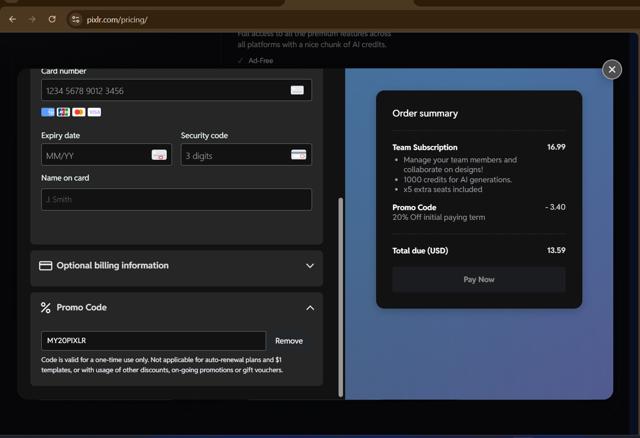Click the Visa card logo

pos(94,112)
